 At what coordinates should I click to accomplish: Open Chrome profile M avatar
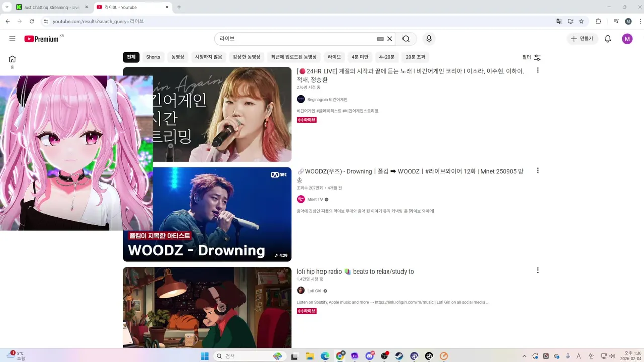pos(628,21)
